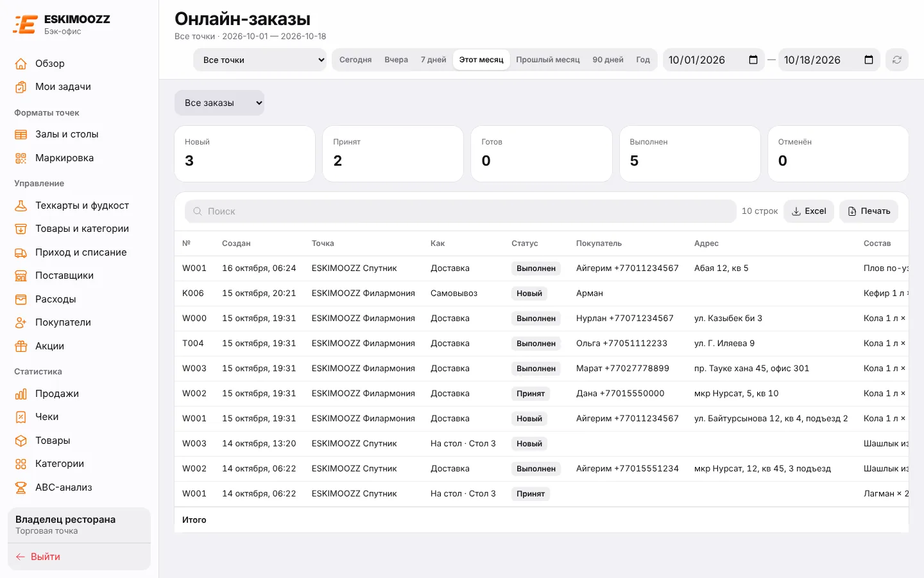Click the Акции gift icon
The image size is (924, 578).
point(21,346)
